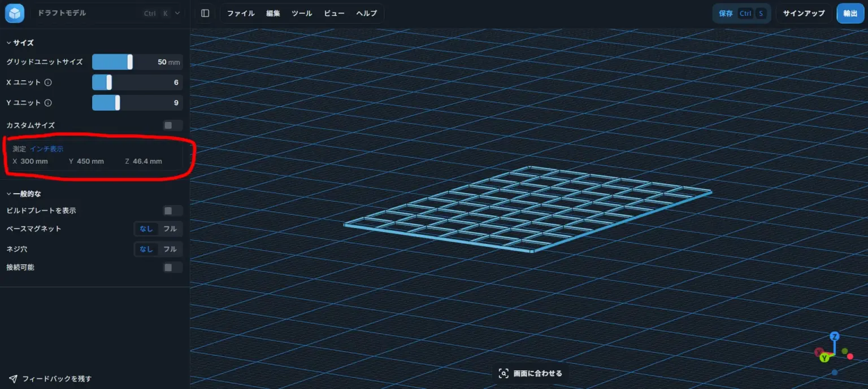Collapse the 一般的な section
Screen dimensions: 868x389
click(x=8, y=193)
